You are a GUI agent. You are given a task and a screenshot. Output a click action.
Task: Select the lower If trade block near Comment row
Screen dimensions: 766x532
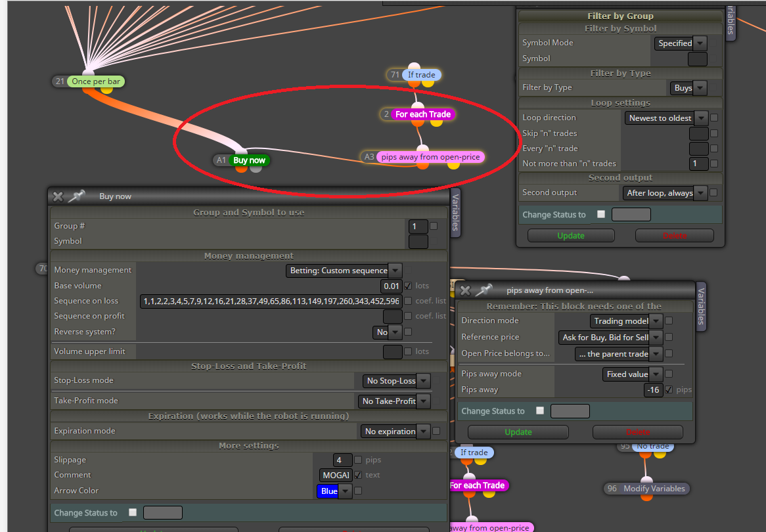[474, 453]
